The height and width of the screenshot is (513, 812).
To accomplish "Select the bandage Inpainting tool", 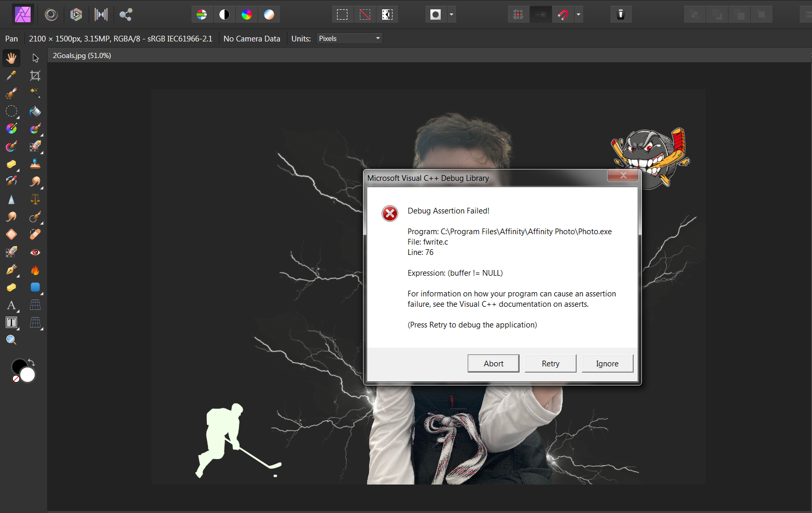I will (x=35, y=234).
